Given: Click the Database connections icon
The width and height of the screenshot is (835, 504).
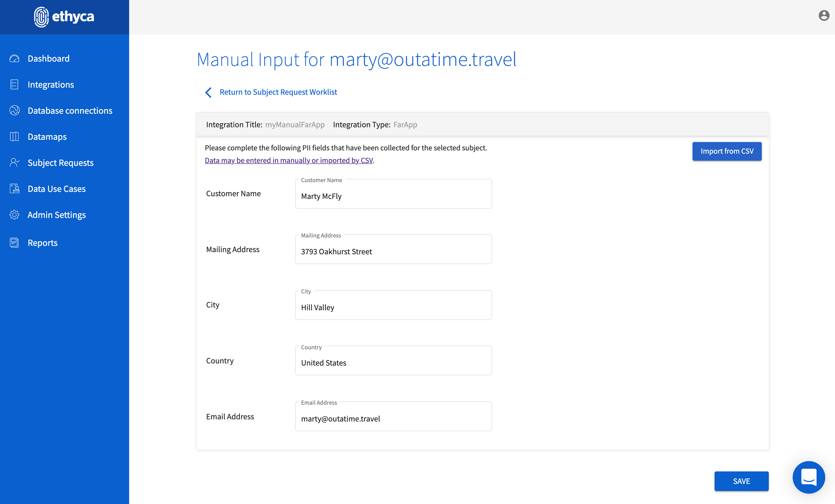Looking at the screenshot, I should coord(14,110).
